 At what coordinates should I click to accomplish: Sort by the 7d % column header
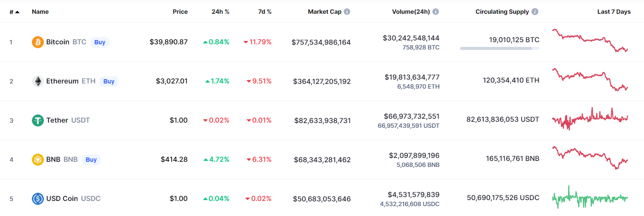(x=265, y=12)
